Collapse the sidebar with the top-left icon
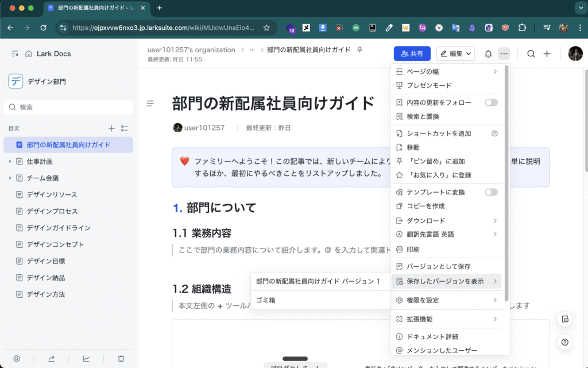This screenshot has height=368, width=588. [x=15, y=53]
